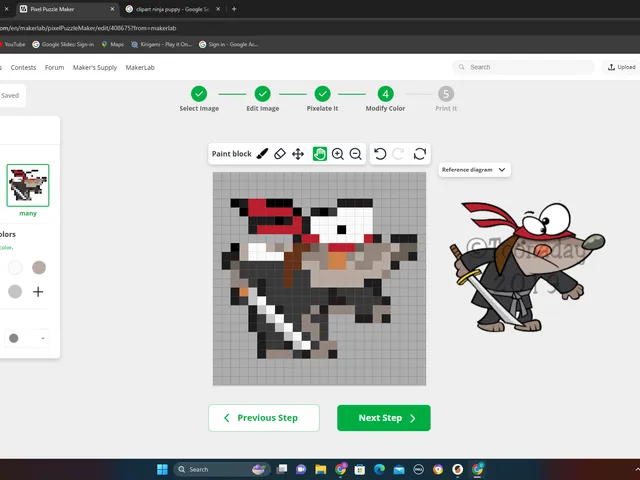Close the clipart ninja puppy tab
640x480 pixels.
click(x=218, y=9)
